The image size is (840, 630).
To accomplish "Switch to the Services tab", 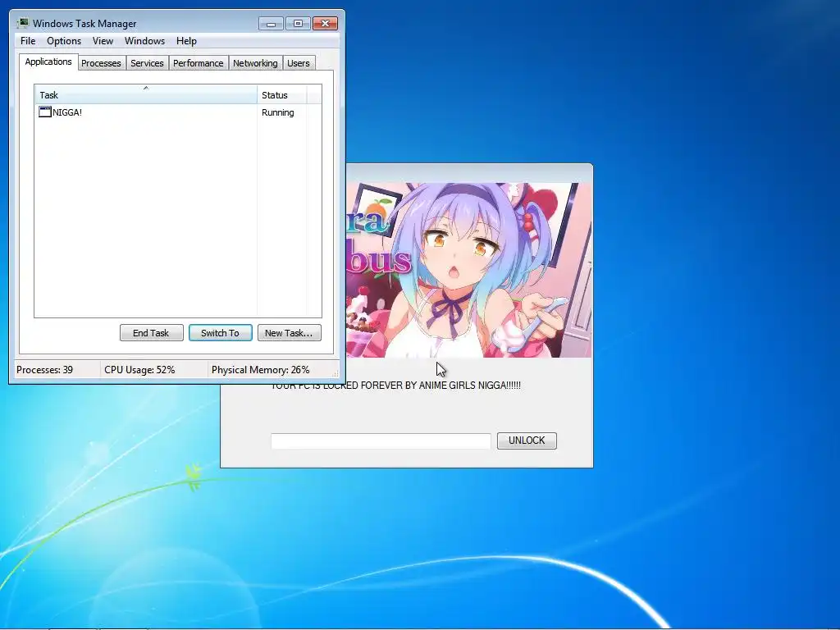I will (147, 63).
